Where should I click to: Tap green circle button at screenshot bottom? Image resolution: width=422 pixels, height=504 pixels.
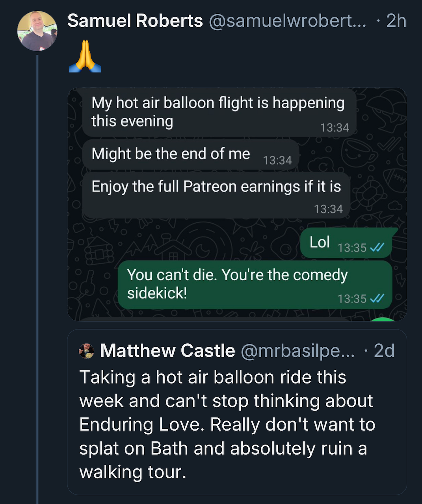click(x=383, y=319)
